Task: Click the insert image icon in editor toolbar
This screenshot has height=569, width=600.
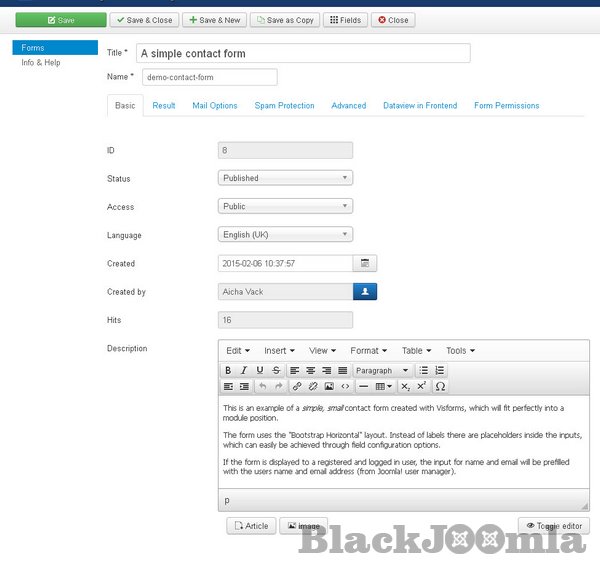Action: click(329, 386)
